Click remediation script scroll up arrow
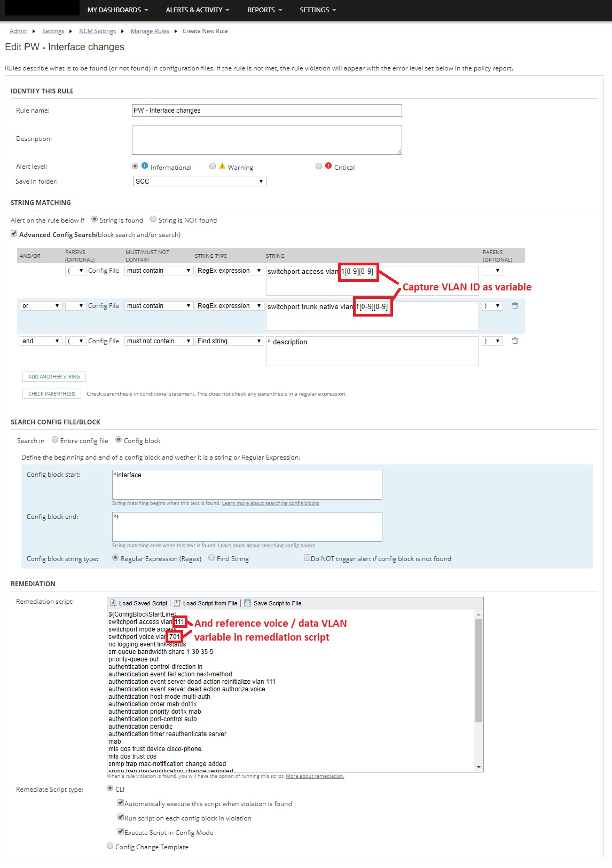This screenshot has height=868, width=612. pyautogui.click(x=478, y=614)
